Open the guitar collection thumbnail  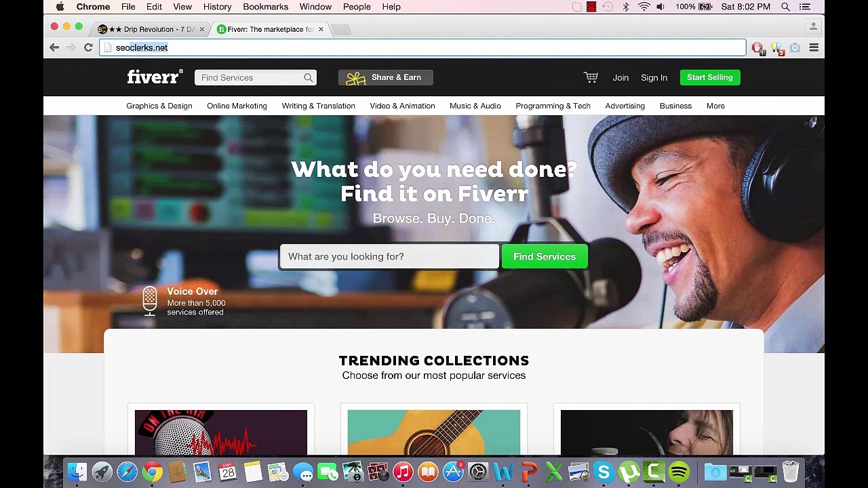click(434, 432)
